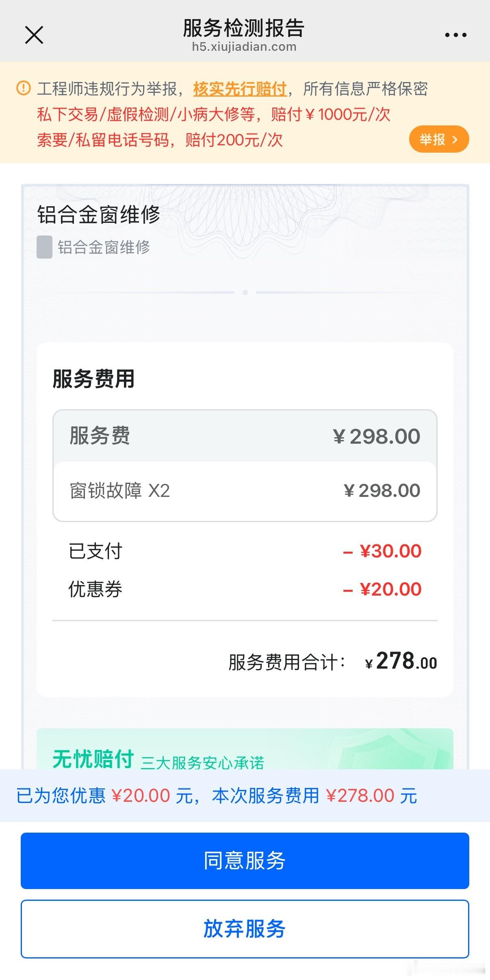This screenshot has height=980, width=490.
Task: Tap the grey icon beside 铝合金窗维修
Action: (44, 247)
